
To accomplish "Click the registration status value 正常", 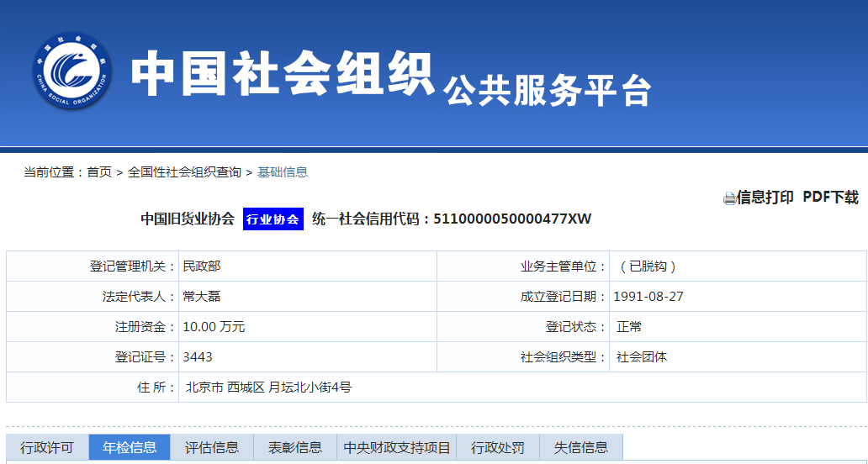I will tap(629, 327).
